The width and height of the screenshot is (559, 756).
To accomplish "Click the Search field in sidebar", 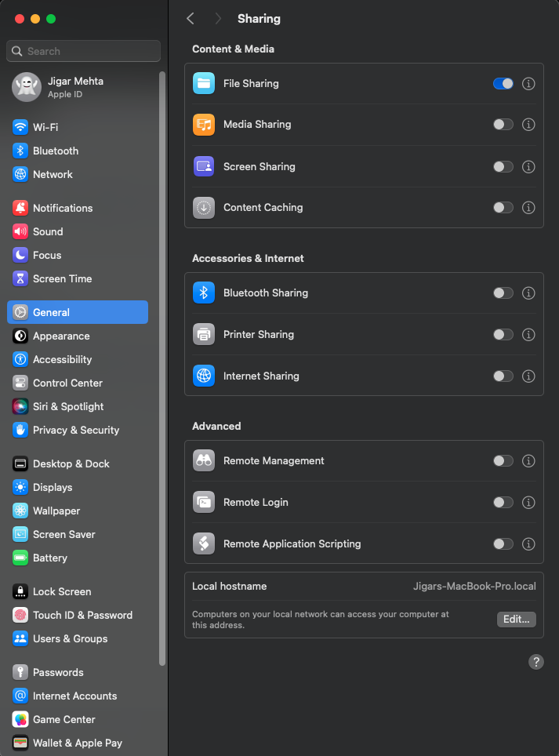I will click(84, 51).
